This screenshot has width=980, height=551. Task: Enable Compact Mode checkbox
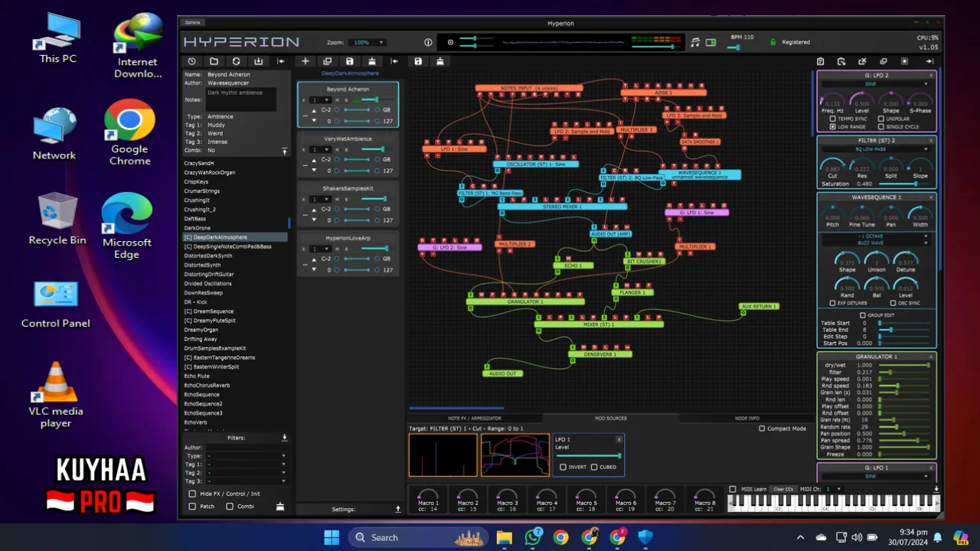tap(762, 429)
